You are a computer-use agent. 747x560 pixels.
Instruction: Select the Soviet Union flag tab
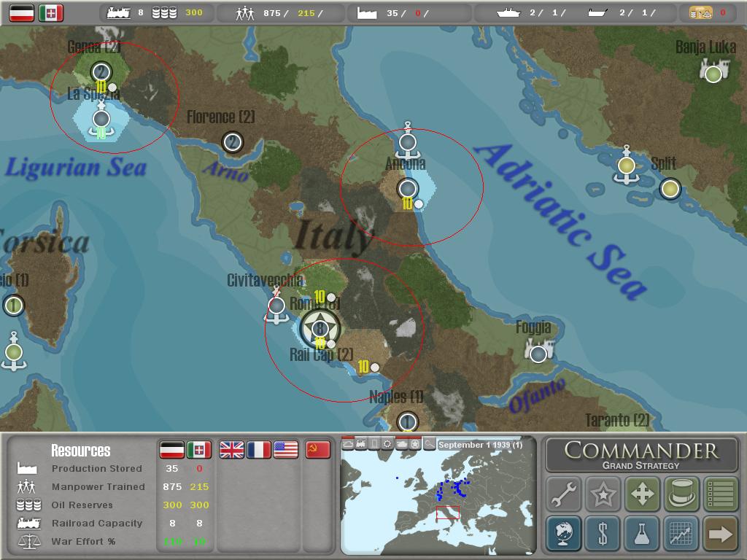(x=318, y=449)
